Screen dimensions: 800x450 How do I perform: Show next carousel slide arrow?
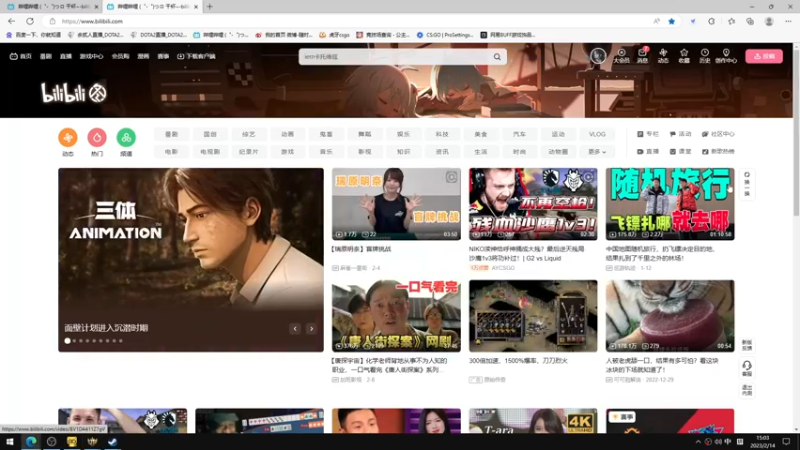[311, 329]
